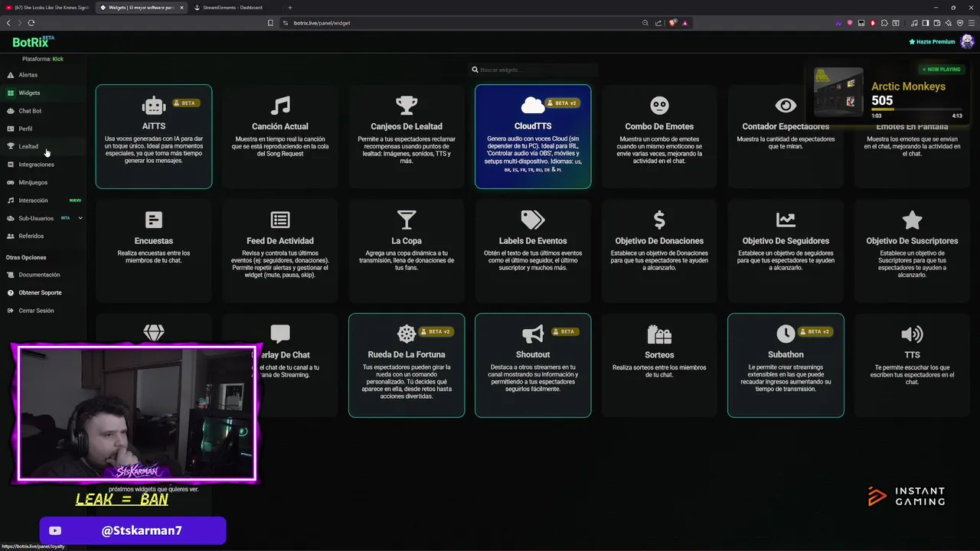
Task: Open the CloudTTS cloud icon
Action: coord(533,106)
